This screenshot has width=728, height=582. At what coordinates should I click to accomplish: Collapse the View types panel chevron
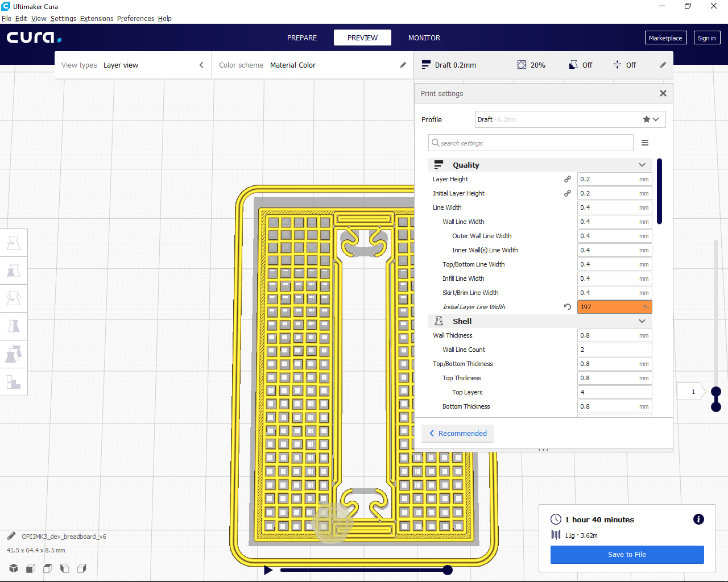[201, 65]
